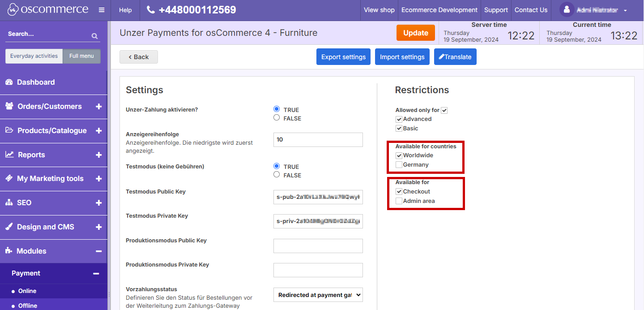Click Export settings button
The image size is (644, 310).
343,57
